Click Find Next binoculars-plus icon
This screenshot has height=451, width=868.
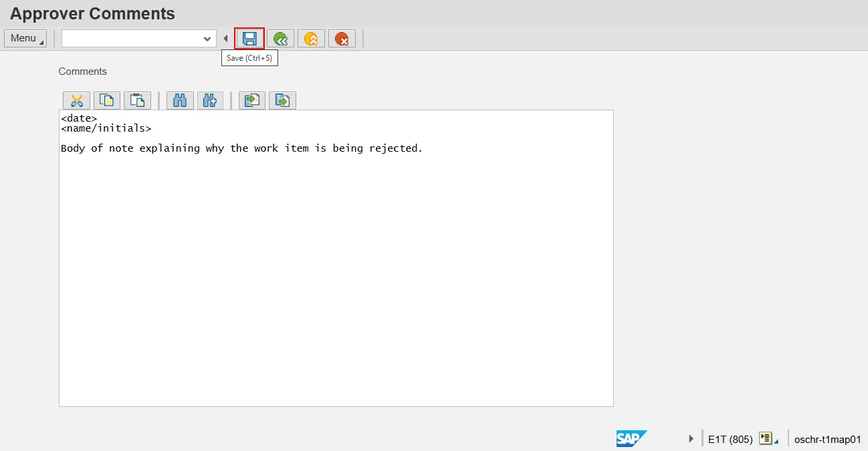coord(210,100)
